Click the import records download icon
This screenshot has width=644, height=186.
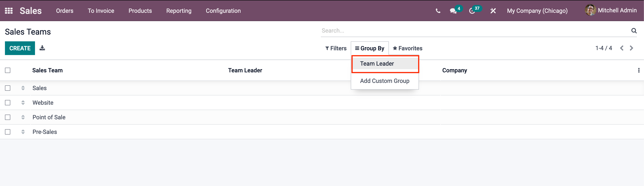[42, 48]
